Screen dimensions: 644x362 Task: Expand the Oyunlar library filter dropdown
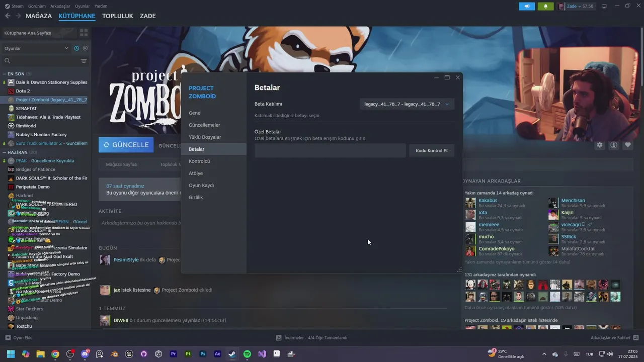(36, 48)
